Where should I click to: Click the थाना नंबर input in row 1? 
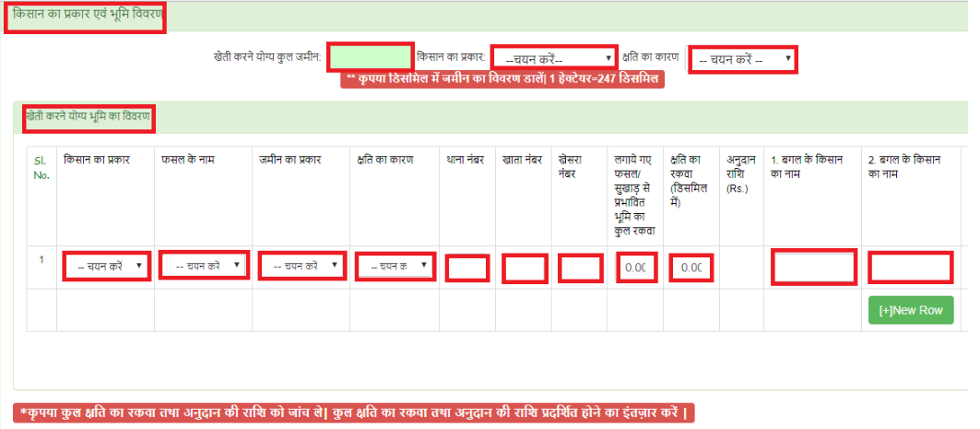pyautogui.click(x=466, y=268)
